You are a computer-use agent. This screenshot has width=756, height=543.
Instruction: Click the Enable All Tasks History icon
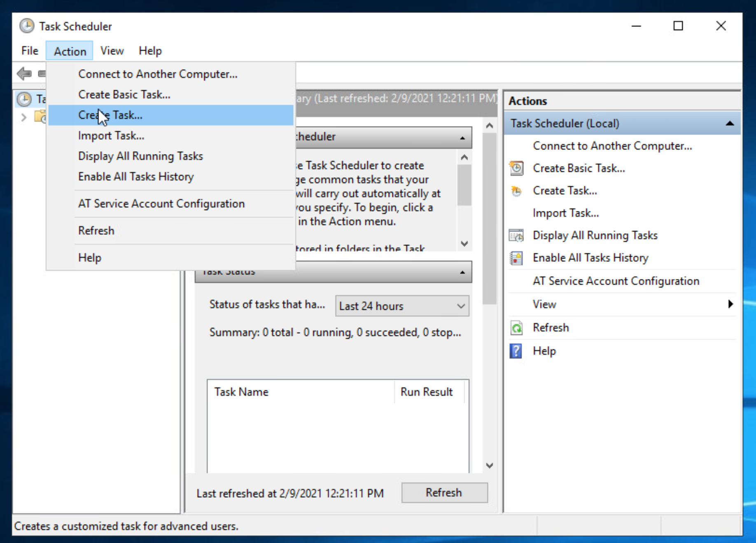516,258
